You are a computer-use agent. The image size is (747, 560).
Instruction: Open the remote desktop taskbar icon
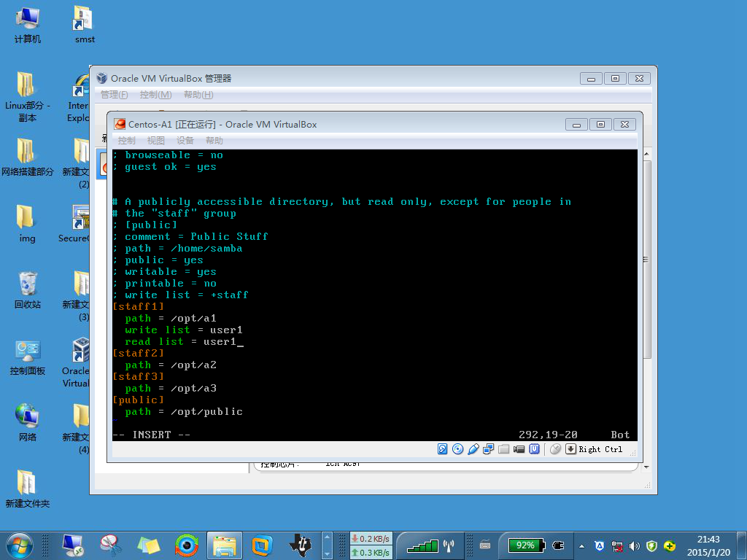73,545
